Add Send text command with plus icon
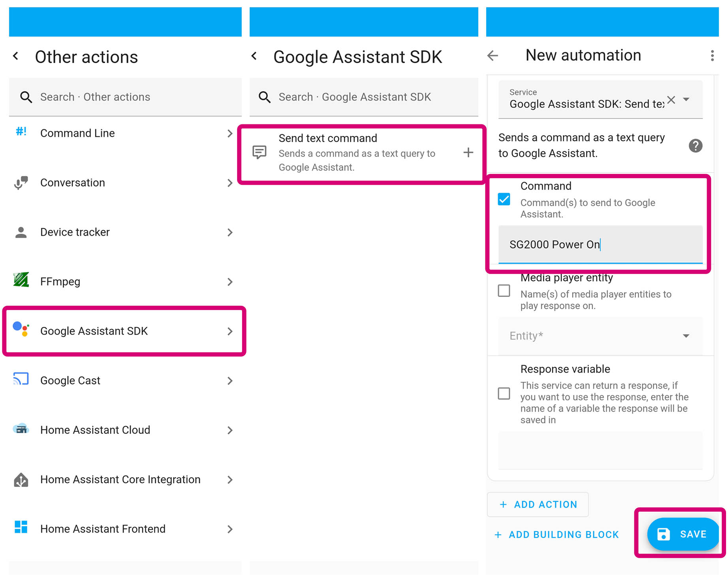 point(468,152)
